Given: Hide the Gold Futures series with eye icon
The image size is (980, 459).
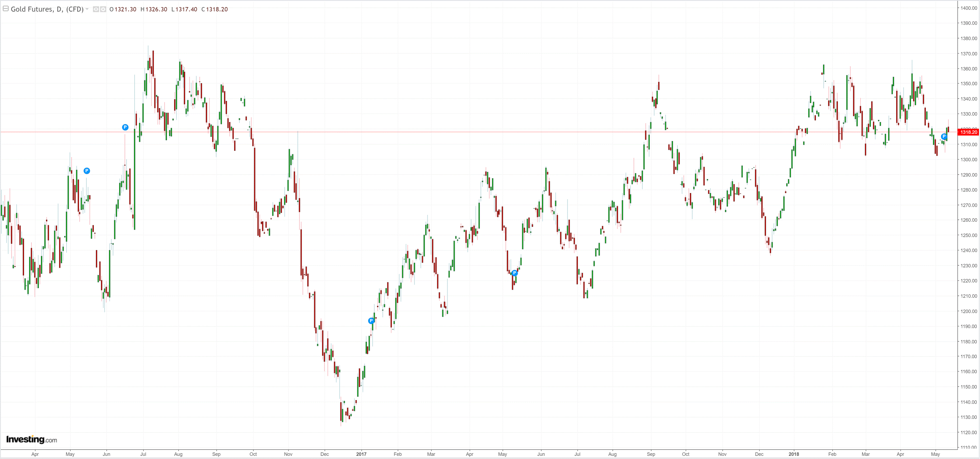Looking at the screenshot, I should [96, 9].
